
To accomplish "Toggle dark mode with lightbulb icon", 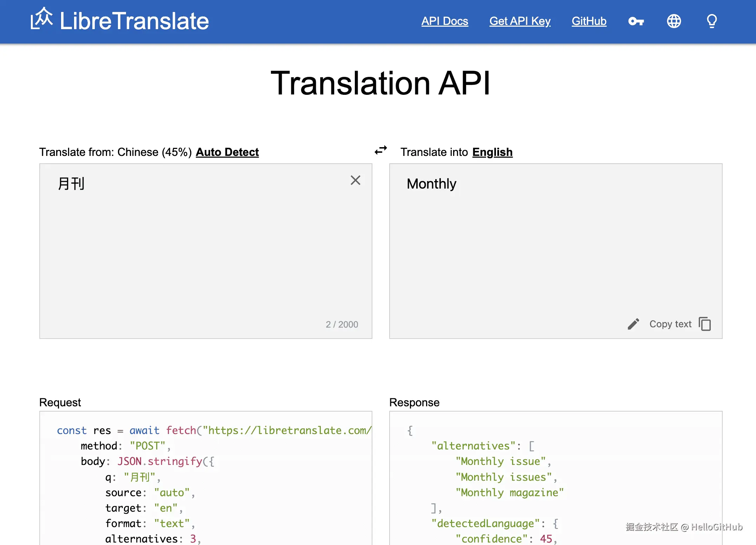I will tap(711, 21).
